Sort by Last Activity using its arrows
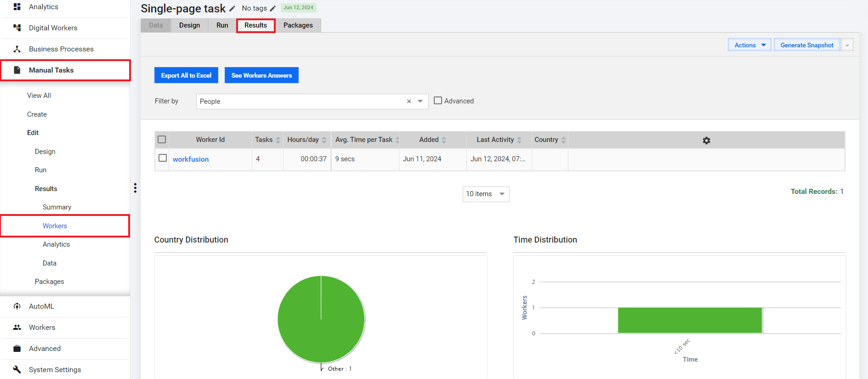The image size is (868, 379). pyautogui.click(x=519, y=140)
